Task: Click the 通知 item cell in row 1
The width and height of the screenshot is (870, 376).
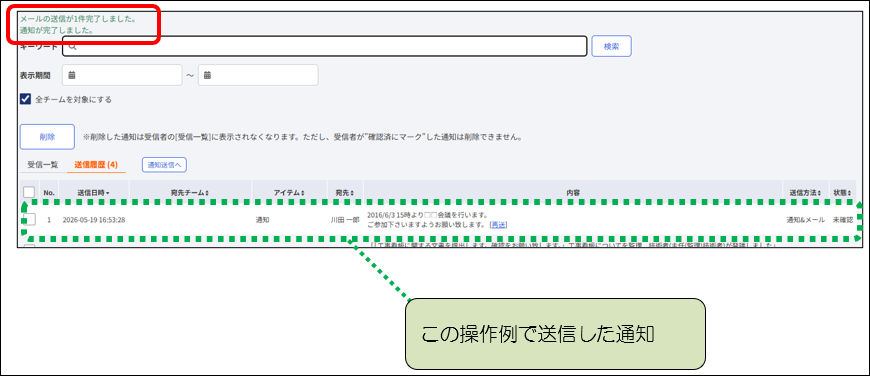Action: 262,220
